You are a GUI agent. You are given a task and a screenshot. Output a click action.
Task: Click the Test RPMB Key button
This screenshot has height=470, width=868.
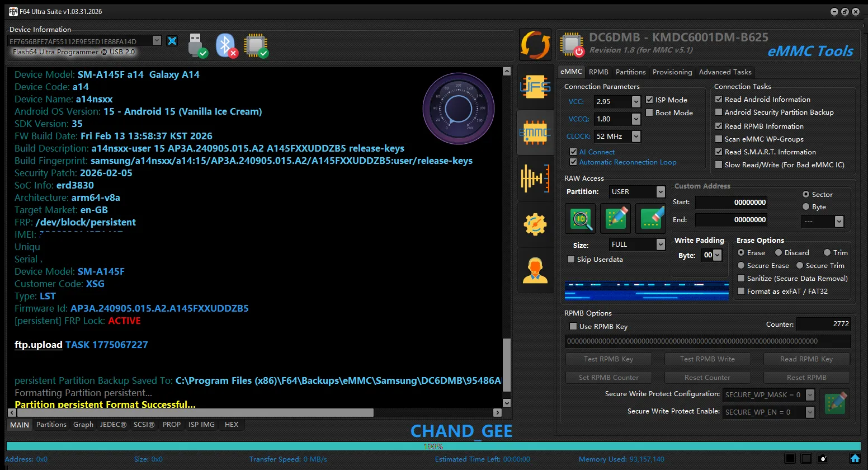pyautogui.click(x=608, y=359)
